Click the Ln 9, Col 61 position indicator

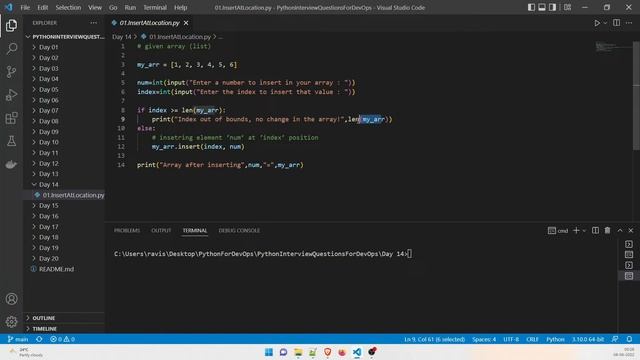[x=434, y=339]
